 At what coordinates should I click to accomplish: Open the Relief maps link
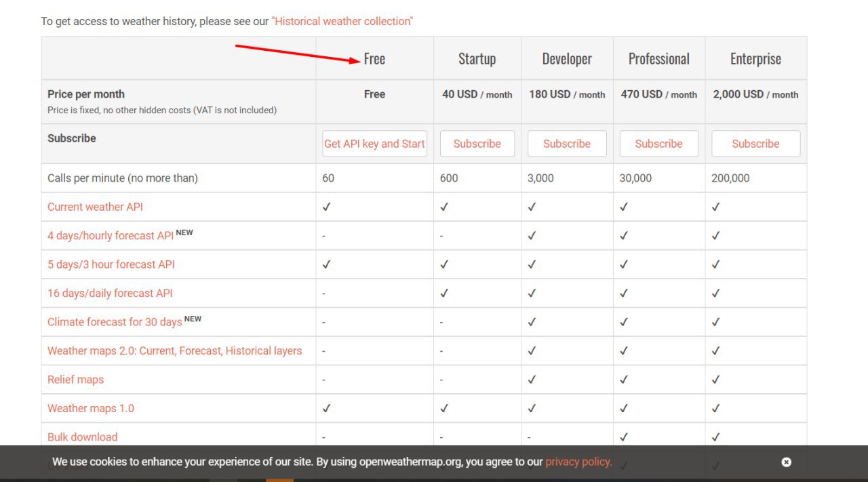(75, 380)
